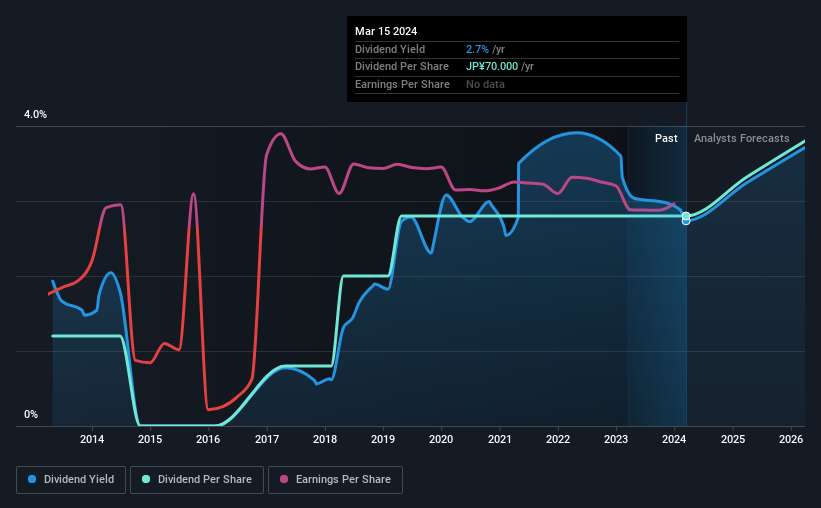The width and height of the screenshot is (821, 508).
Task: Click the teal Dividend Per Share legend dot
Action: (146, 479)
